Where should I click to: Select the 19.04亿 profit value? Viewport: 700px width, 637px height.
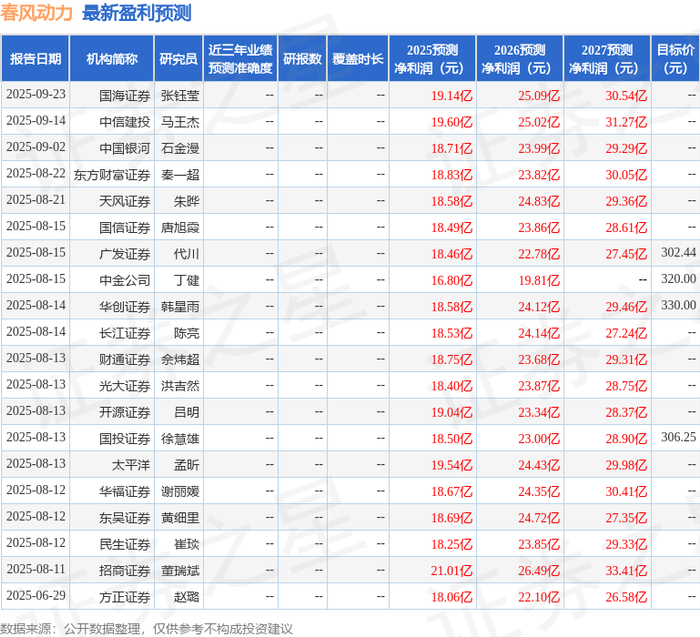coord(451,412)
